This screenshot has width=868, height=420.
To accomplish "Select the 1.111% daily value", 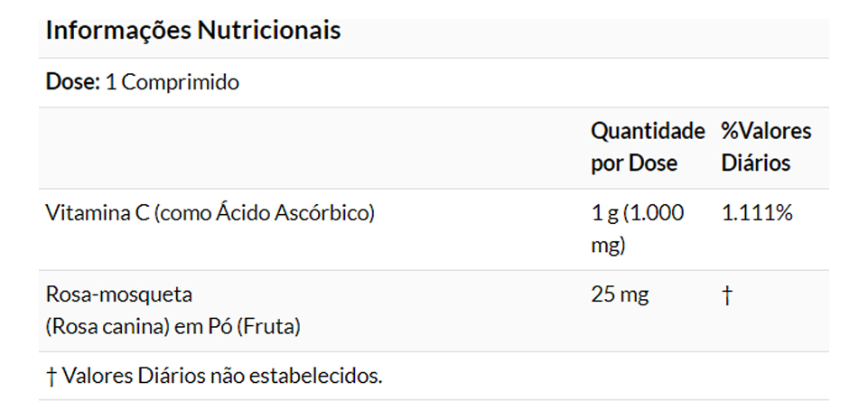I will [757, 214].
